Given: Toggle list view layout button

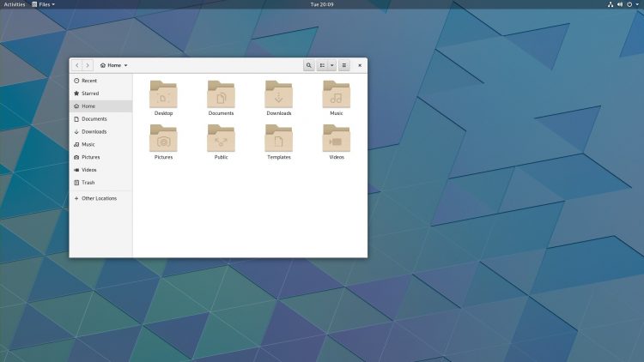Looking at the screenshot, I should click(x=322, y=65).
